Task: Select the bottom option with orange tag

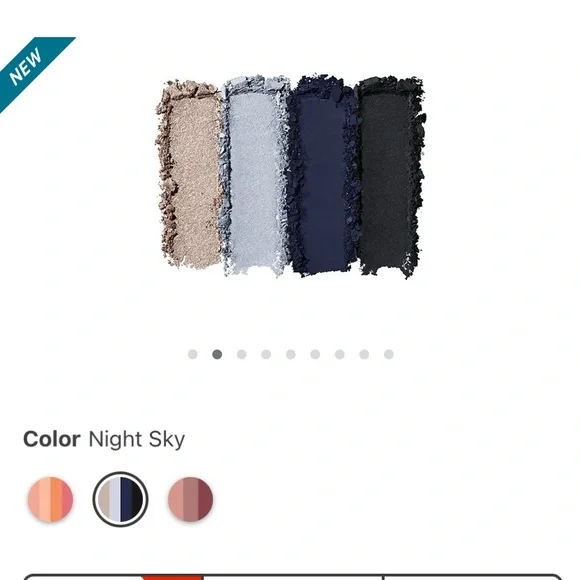Action: click(x=113, y=577)
